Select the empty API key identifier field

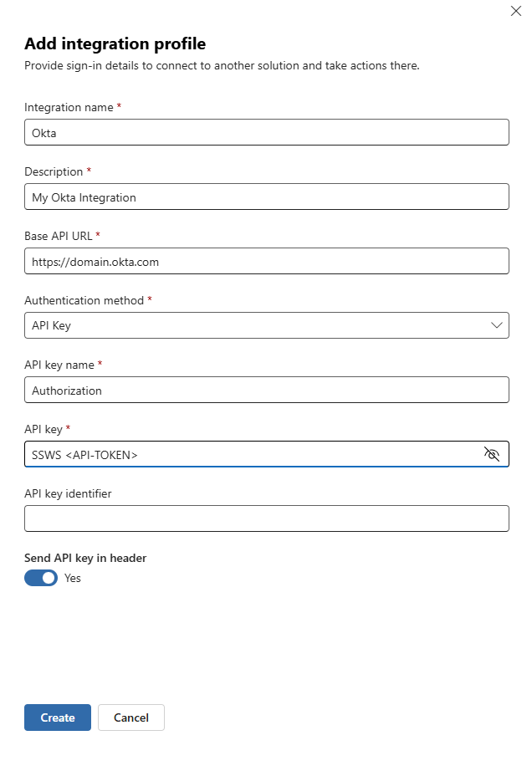267,518
